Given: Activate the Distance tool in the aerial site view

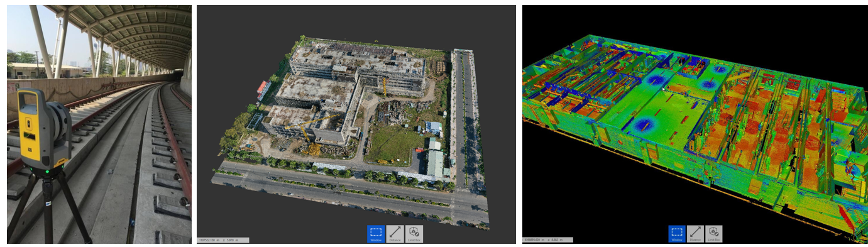Looking at the screenshot, I should [x=395, y=234].
